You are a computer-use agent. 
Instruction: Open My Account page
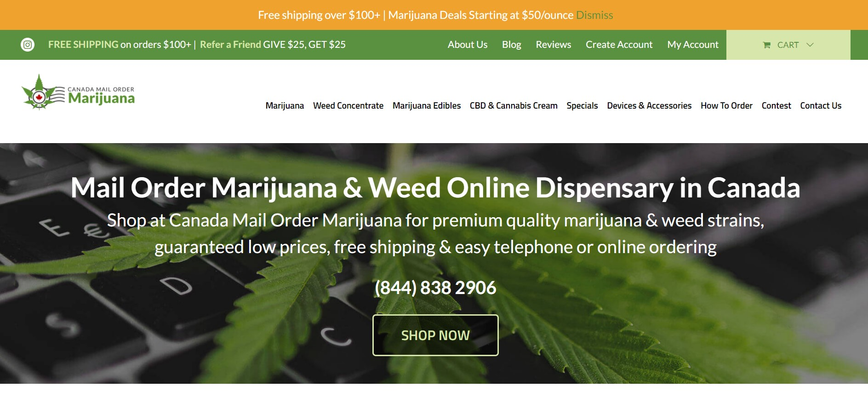coord(693,45)
